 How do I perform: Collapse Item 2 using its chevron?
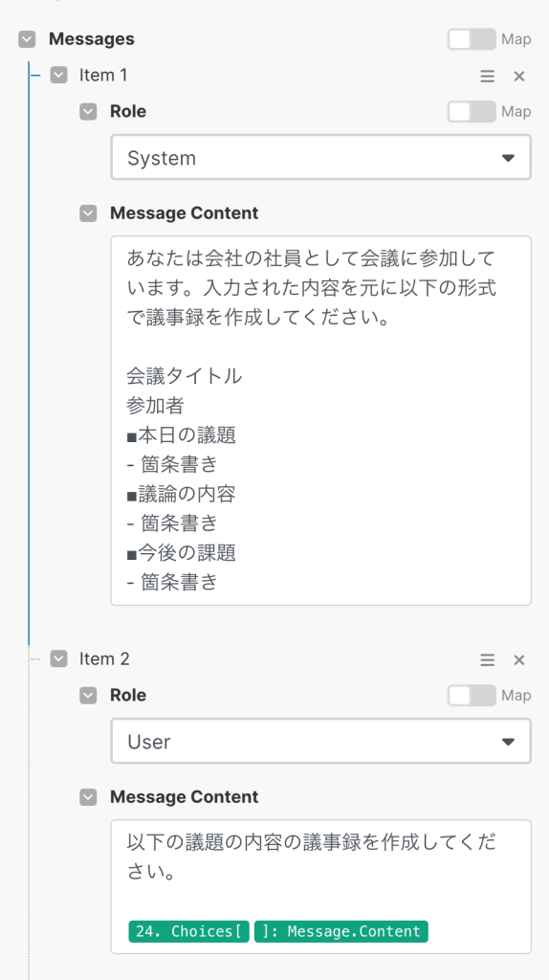(x=58, y=659)
